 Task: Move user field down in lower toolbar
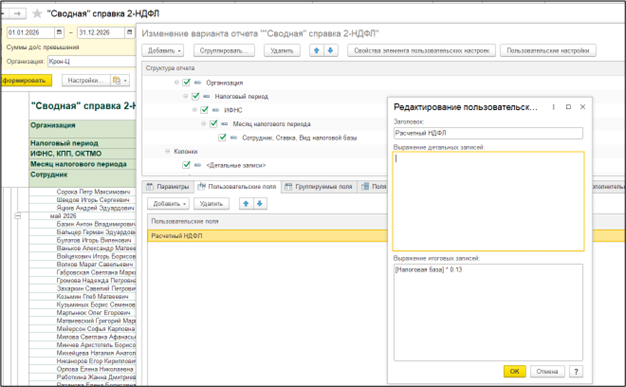coord(260,204)
